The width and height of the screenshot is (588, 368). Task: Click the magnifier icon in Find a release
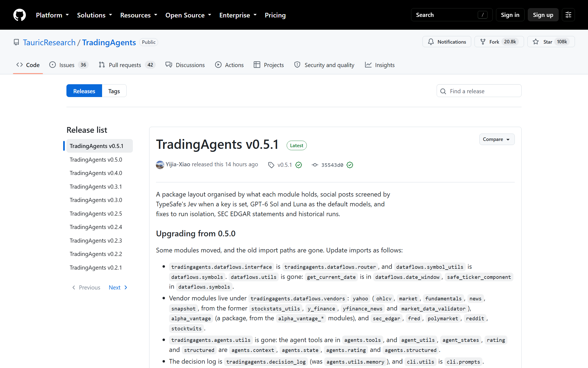[x=443, y=91]
